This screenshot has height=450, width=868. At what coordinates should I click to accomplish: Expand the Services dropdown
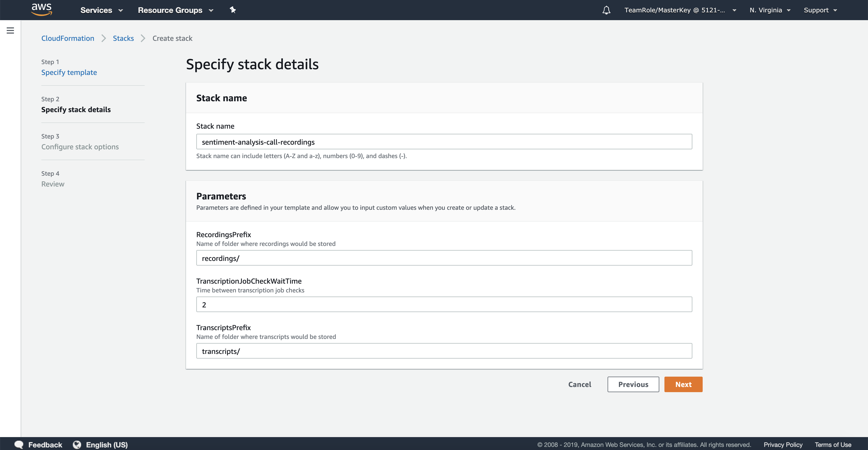102,10
